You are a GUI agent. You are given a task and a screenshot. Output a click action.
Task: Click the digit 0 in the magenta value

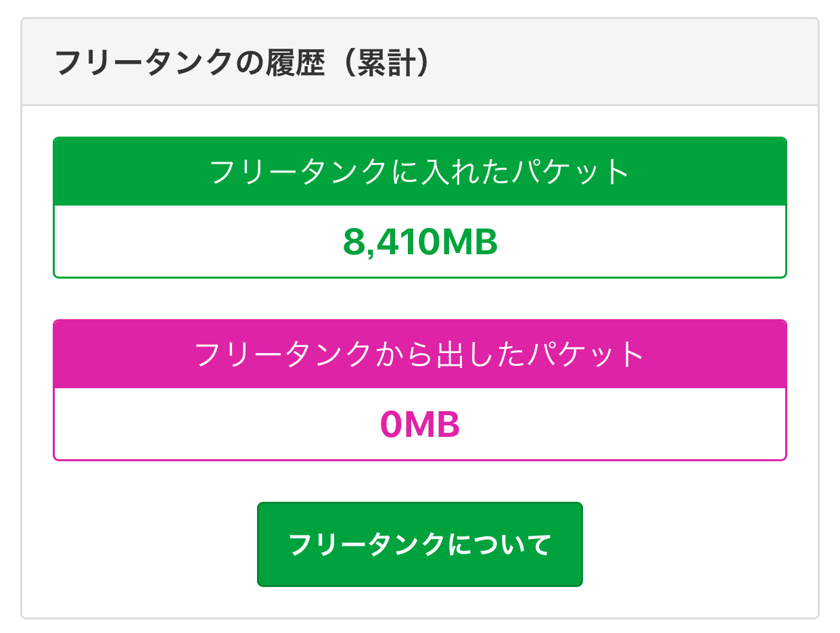tap(391, 425)
